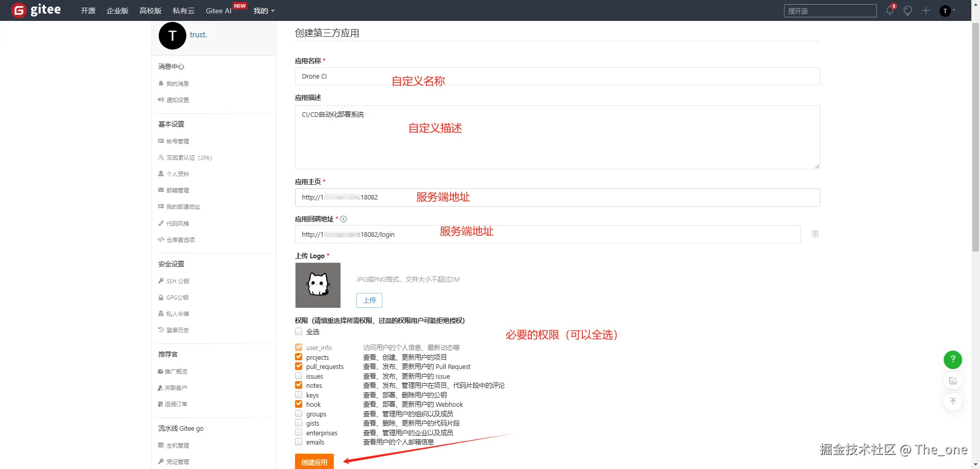Open 凭证管理 in the sidebar
The height and width of the screenshot is (469, 980).
click(x=174, y=462)
